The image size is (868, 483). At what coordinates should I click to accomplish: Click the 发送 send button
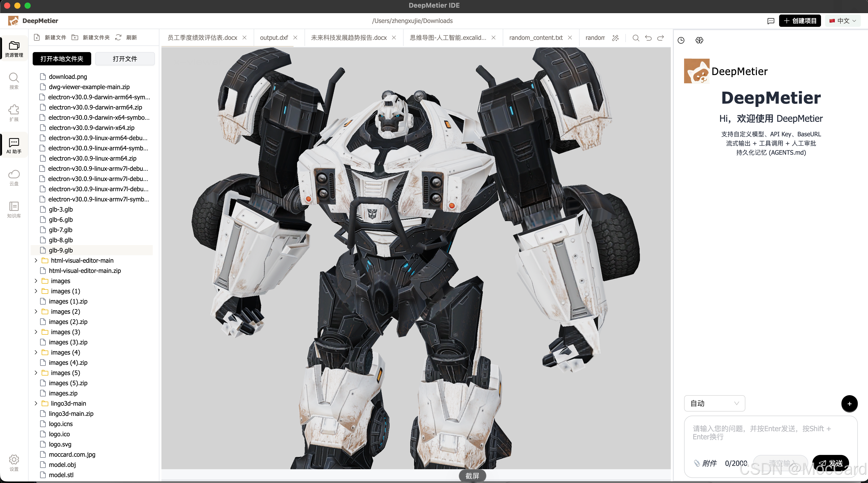click(830, 463)
